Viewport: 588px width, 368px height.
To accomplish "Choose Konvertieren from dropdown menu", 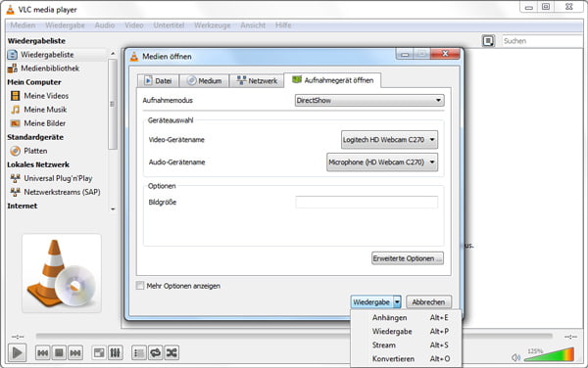I will 406,358.
